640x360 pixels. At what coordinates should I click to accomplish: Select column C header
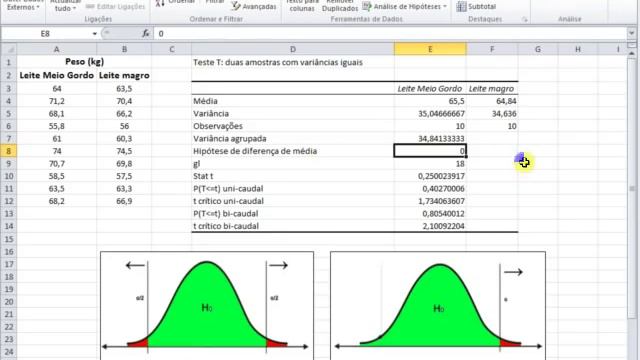[x=171, y=49]
